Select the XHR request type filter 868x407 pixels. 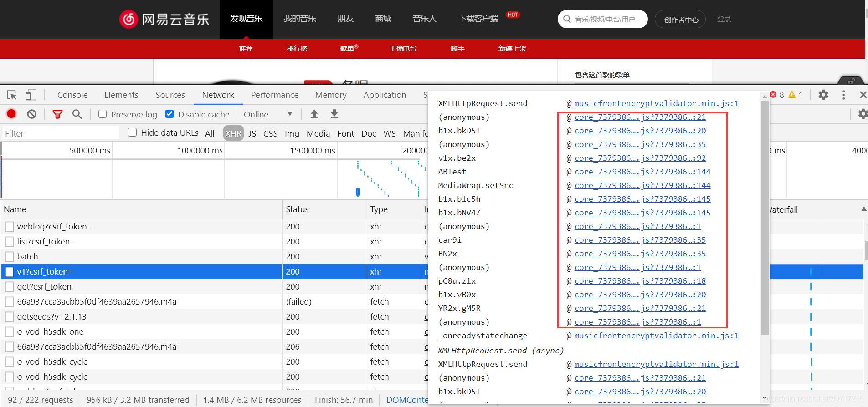(233, 133)
